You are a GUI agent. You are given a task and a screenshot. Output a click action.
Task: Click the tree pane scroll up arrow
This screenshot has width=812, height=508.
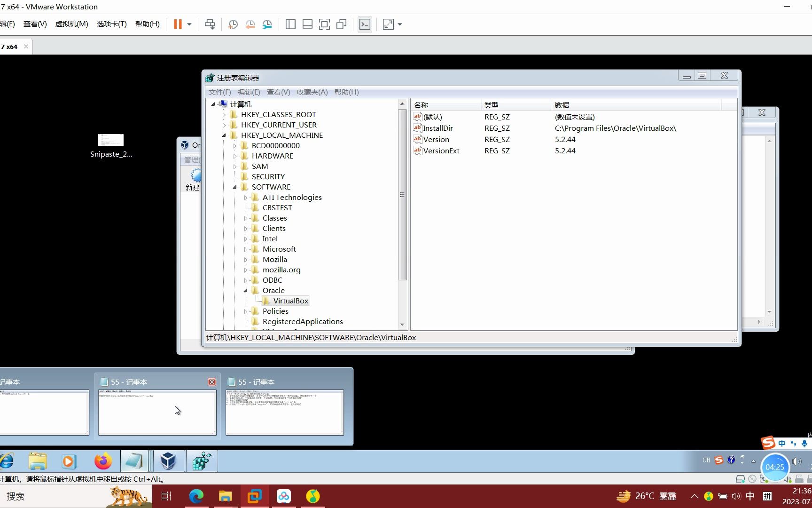click(x=402, y=104)
